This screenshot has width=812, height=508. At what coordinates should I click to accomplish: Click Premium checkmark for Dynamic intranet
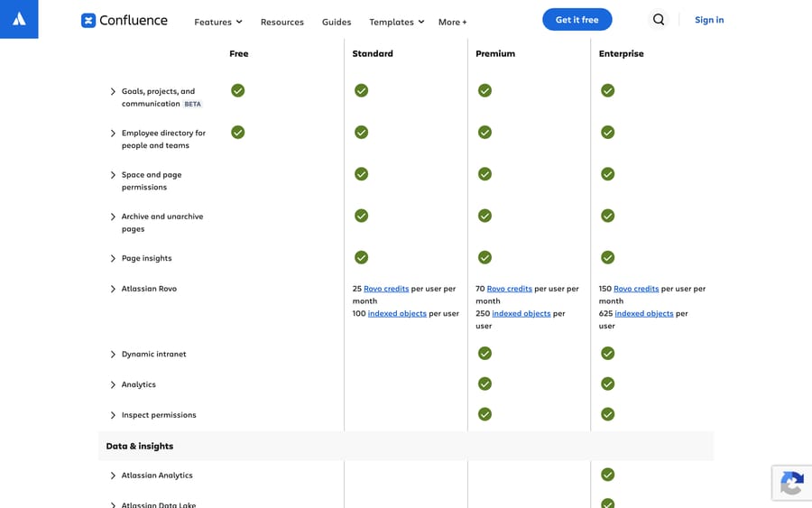coord(484,353)
